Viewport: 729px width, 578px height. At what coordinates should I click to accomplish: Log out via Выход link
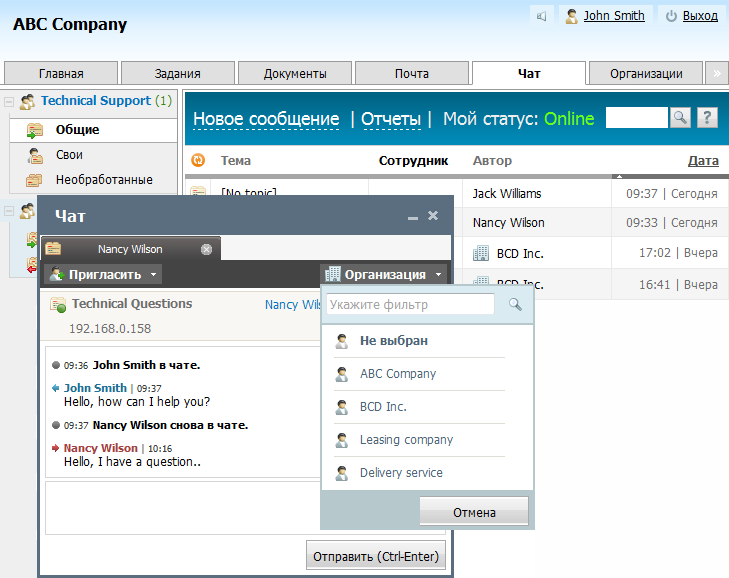click(700, 16)
